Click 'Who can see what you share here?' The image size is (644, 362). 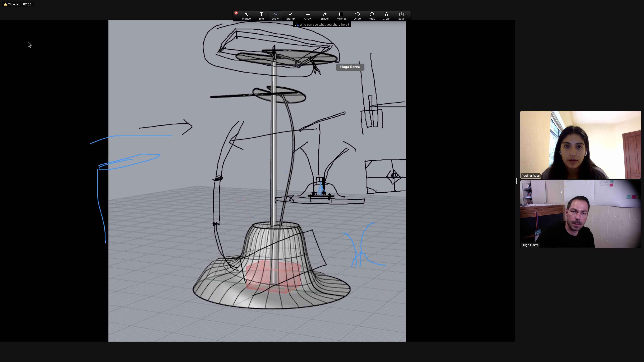tap(324, 25)
